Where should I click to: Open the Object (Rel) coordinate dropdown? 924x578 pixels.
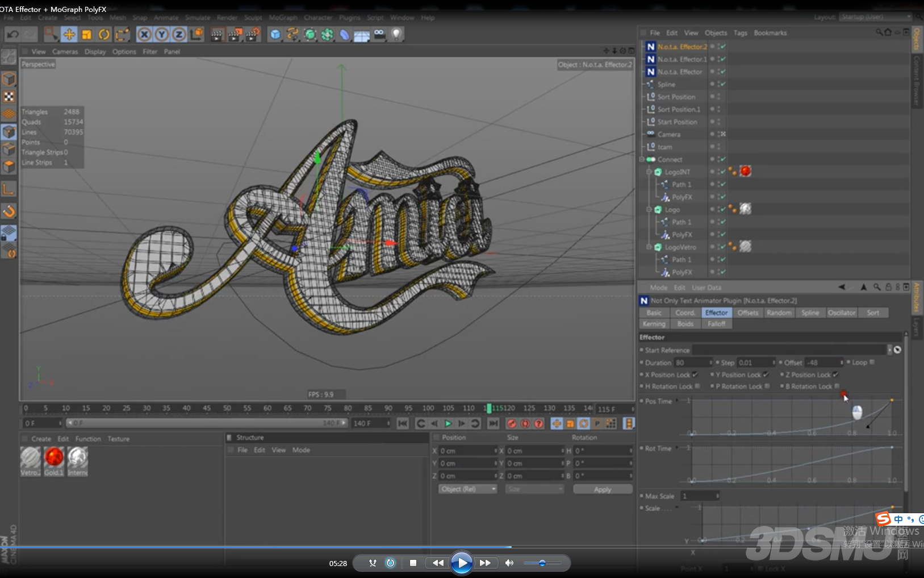(468, 489)
